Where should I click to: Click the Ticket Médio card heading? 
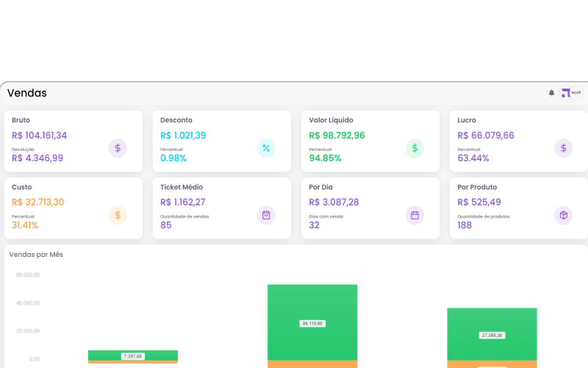182,187
